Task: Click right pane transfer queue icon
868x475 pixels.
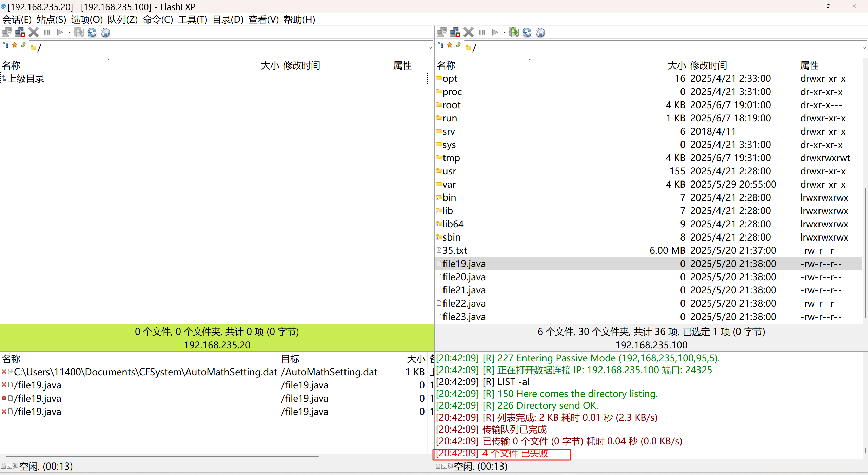Action: point(514,33)
